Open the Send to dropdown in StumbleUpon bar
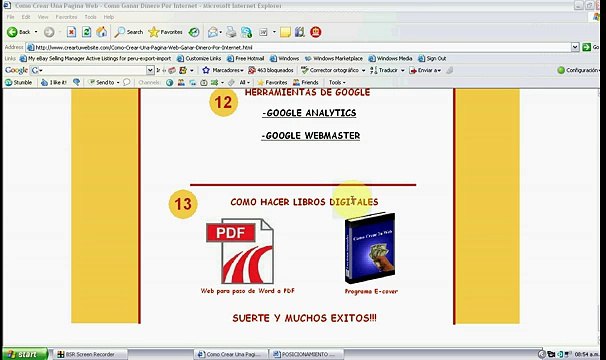This screenshot has height=360, width=606. 118,82
